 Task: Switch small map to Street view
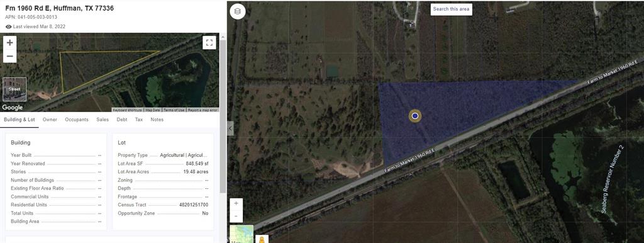click(x=15, y=89)
